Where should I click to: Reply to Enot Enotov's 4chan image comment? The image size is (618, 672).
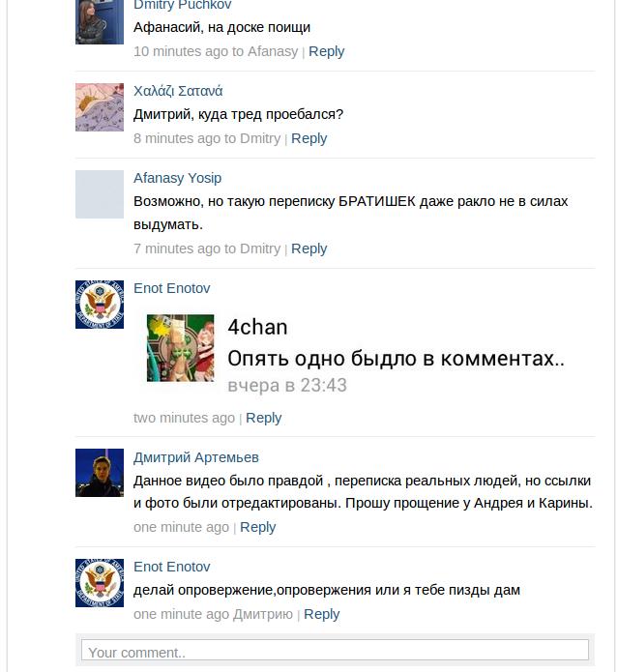click(264, 418)
